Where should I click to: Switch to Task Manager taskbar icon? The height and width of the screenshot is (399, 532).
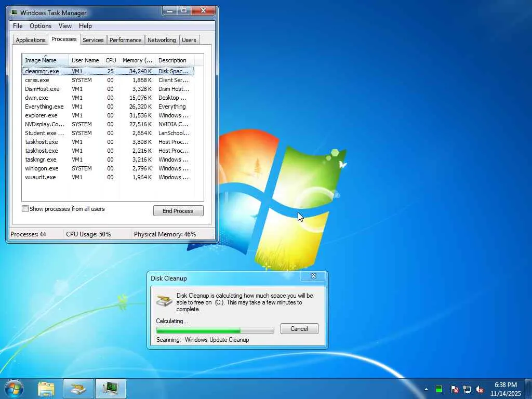(111, 389)
